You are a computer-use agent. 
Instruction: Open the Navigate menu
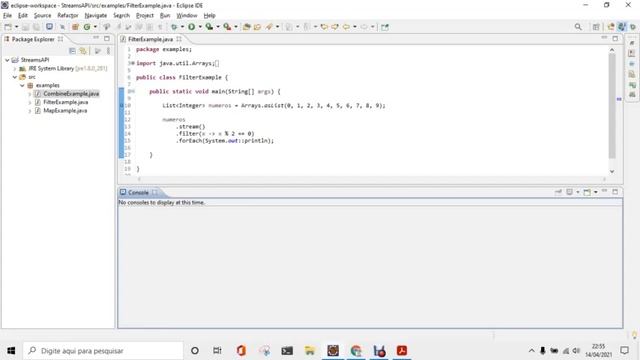96,16
